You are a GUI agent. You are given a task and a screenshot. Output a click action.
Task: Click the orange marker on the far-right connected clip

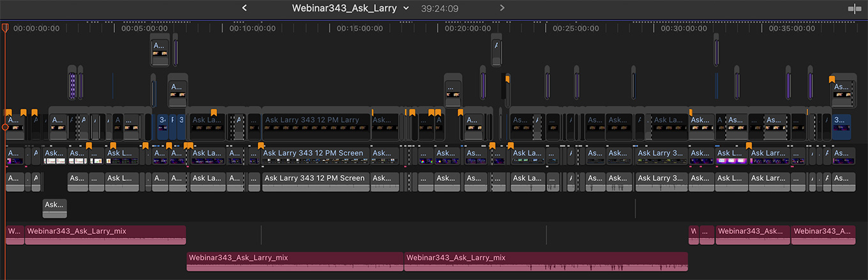[832, 79]
